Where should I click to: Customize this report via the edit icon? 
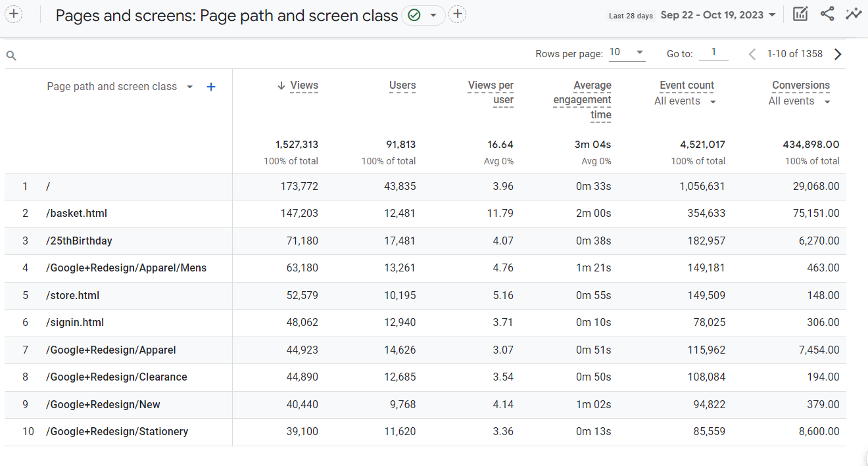[x=800, y=13]
